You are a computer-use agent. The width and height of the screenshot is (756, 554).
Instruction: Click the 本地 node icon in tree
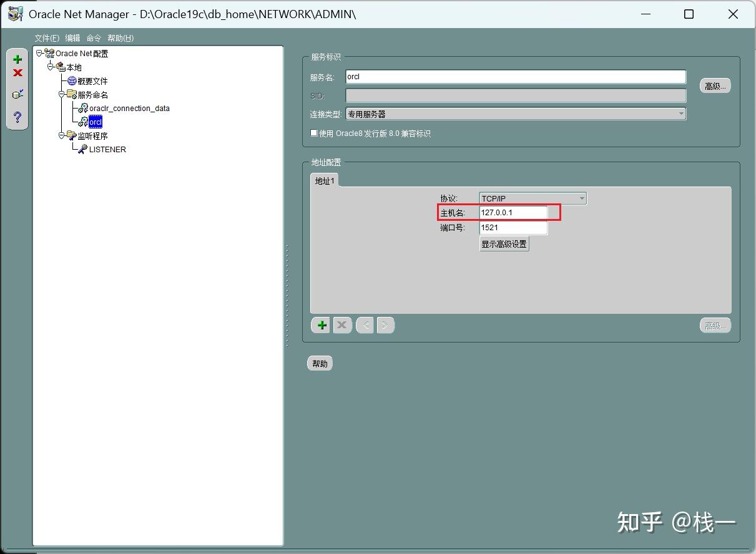[x=61, y=67]
